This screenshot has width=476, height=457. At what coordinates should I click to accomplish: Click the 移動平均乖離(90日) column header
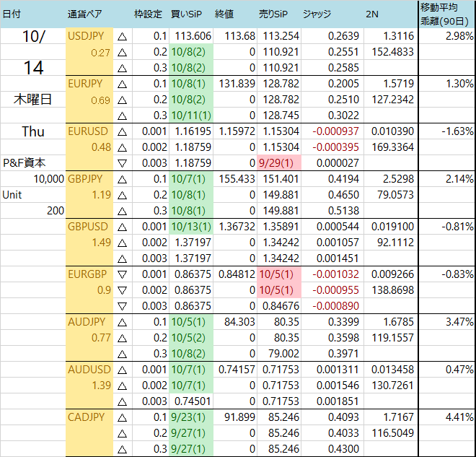(445, 14)
